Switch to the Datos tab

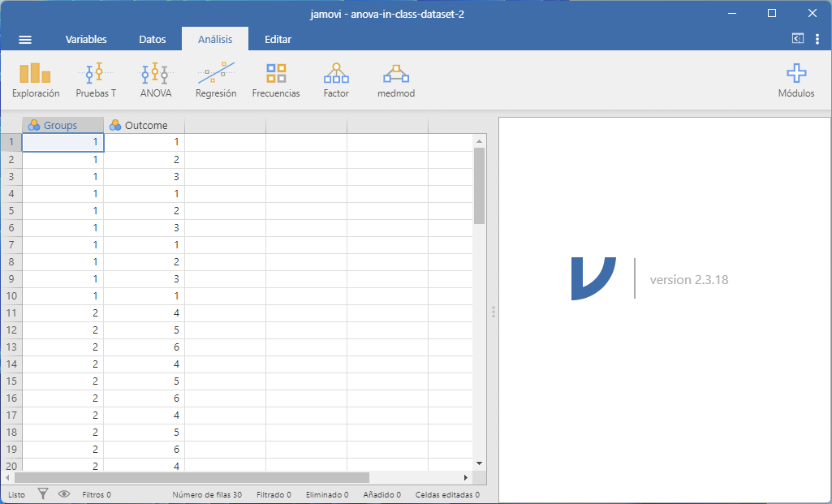[153, 39]
